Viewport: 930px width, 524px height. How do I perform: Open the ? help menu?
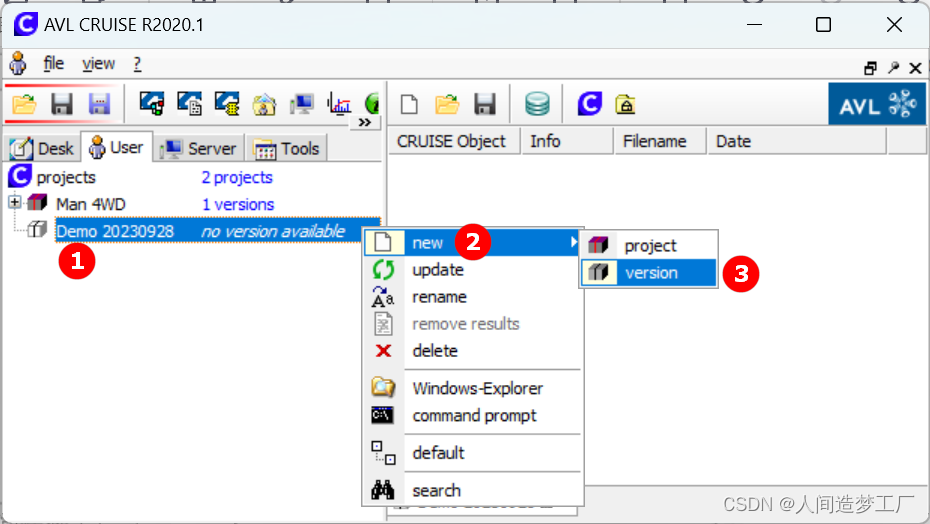tap(138, 63)
